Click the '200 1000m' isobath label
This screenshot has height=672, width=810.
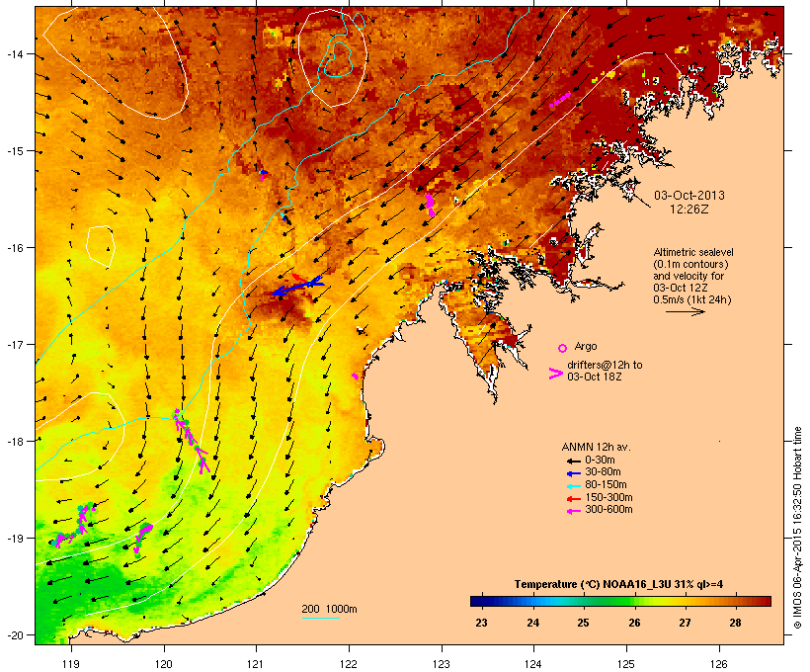(x=329, y=609)
